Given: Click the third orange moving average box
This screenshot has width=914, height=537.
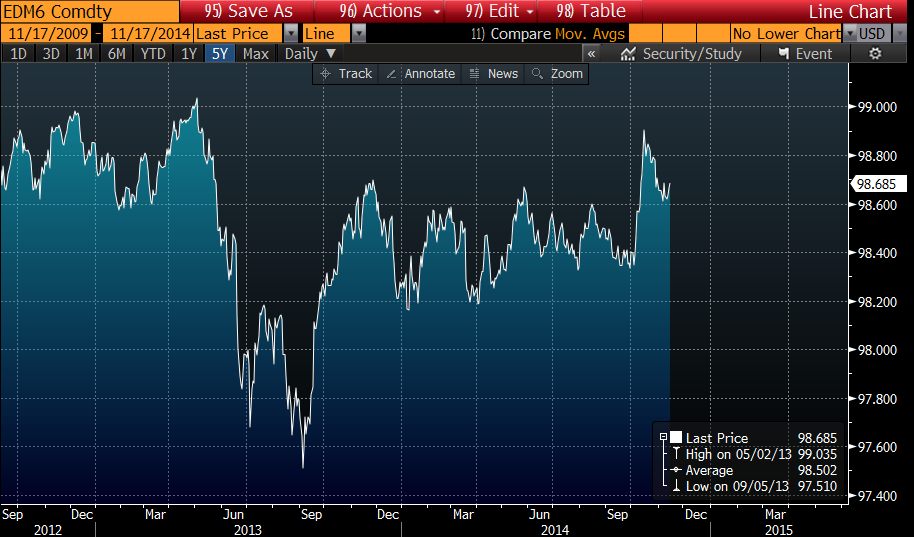Looking at the screenshot, I should (x=713, y=34).
